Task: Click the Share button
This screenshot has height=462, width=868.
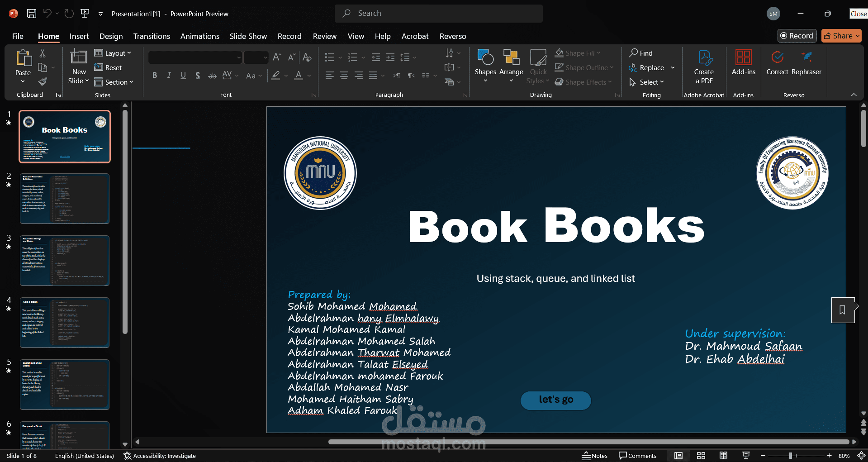Action: click(x=841, y=36)
